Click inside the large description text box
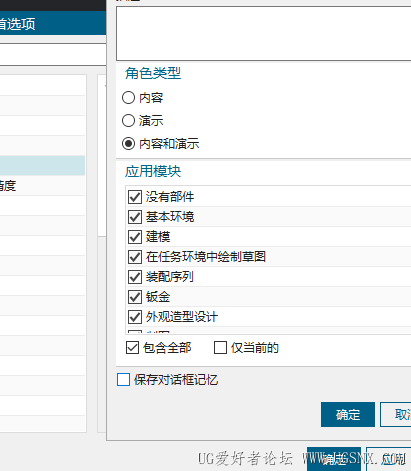This screenshot has width=411, height=471. click(x=264, y=33)
